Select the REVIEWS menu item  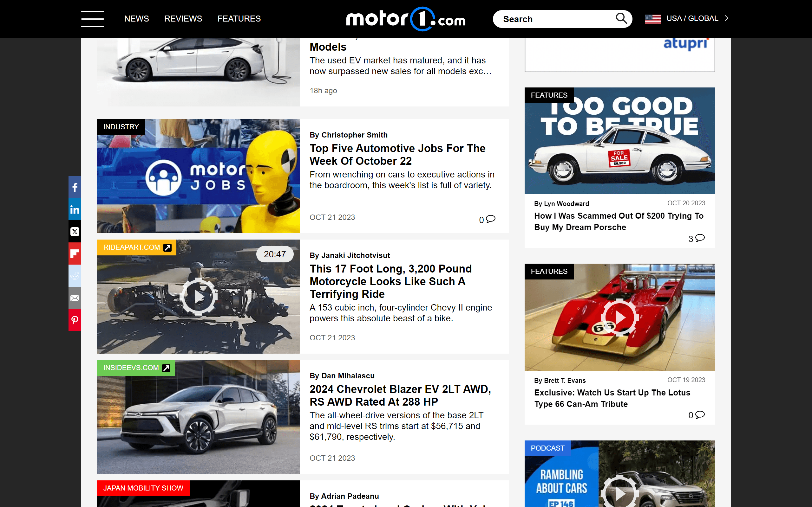[x=183, y=19]
